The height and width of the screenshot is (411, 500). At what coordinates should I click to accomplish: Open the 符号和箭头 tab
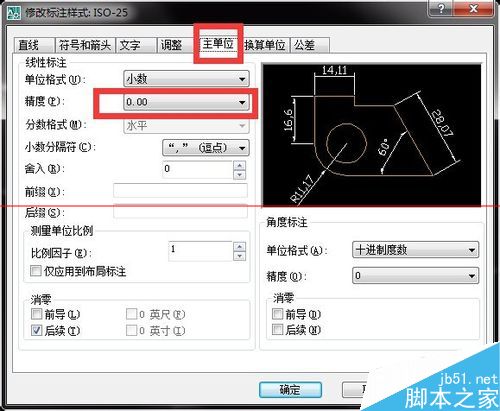pos(85,45)
